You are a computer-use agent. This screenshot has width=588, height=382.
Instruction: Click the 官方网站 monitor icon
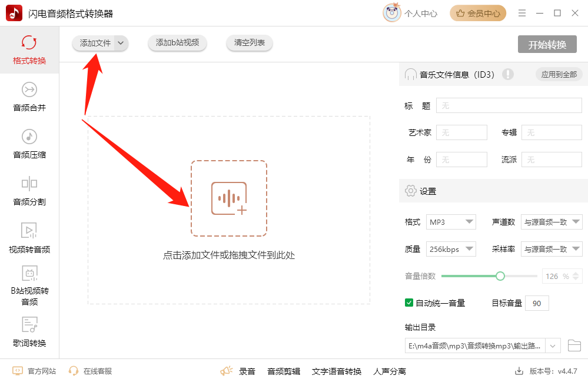click(x=18, y=371)
